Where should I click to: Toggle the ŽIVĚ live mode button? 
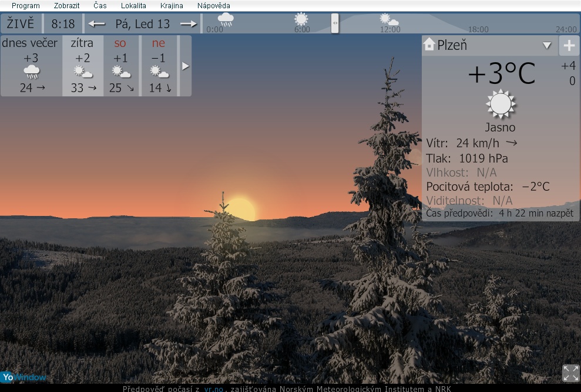coord(21,24)
